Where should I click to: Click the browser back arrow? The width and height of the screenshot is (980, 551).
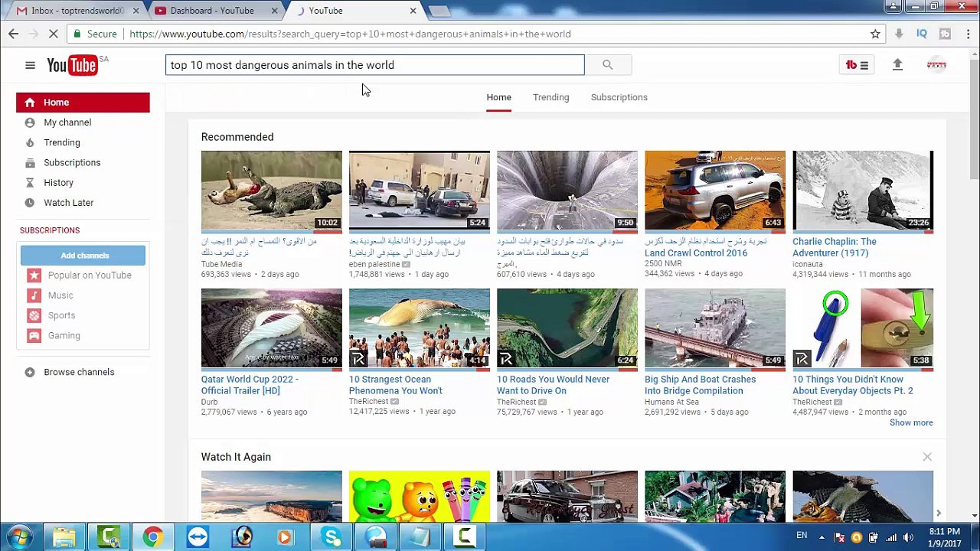[x=13, y=34]
